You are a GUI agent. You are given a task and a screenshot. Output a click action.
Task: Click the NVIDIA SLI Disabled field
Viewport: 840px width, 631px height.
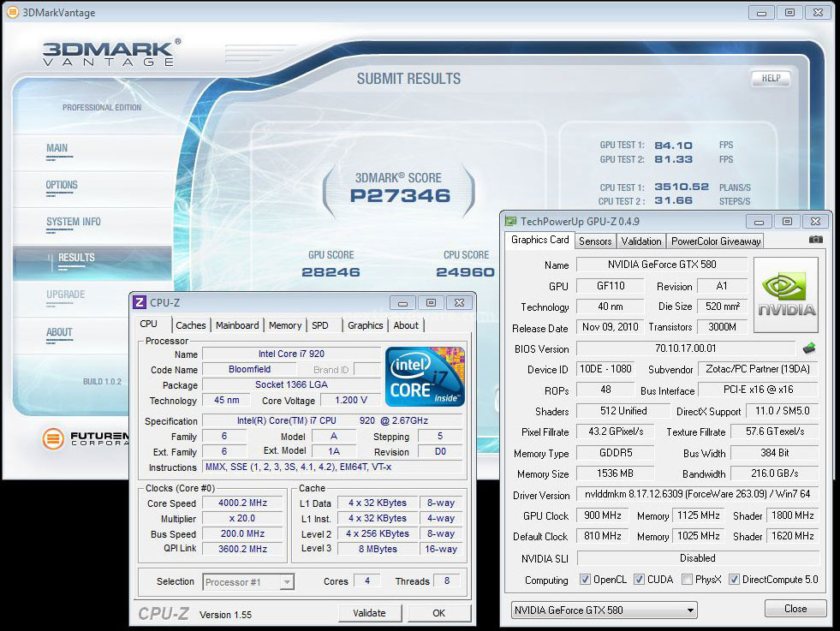[x=698, y=558]
